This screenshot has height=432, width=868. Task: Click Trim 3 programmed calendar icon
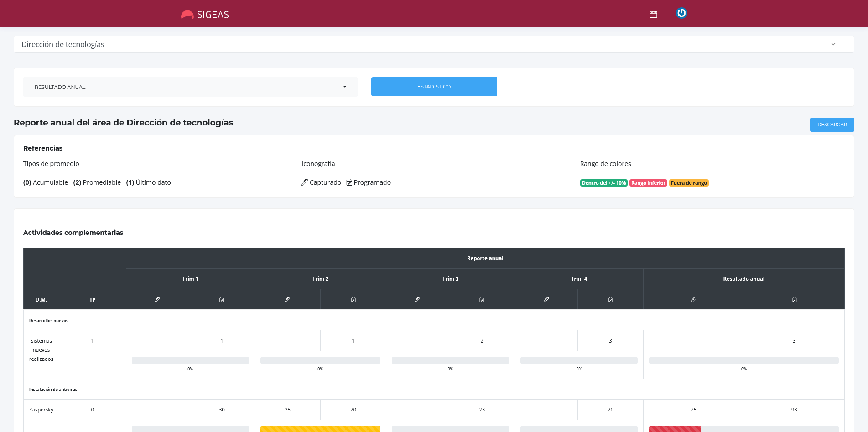(x=482, y=300)
